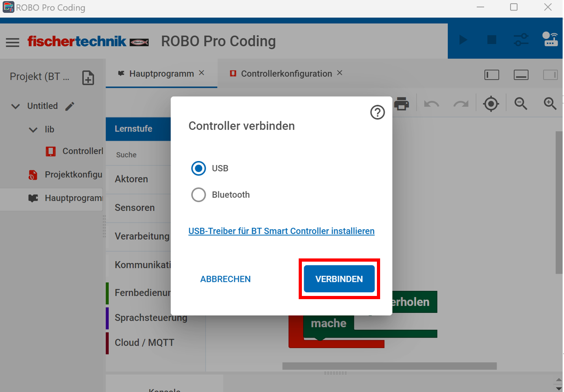Open the hamburger main menu

click(12, 42)
